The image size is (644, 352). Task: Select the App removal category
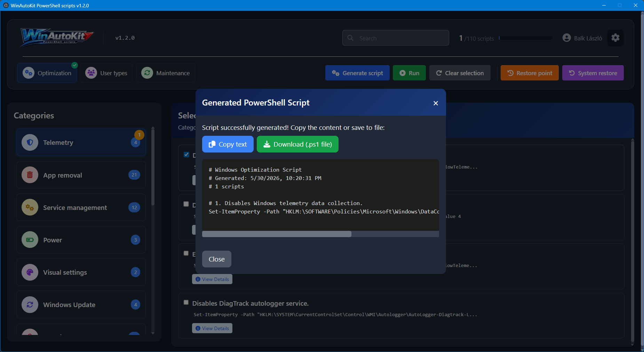point(81,175)
